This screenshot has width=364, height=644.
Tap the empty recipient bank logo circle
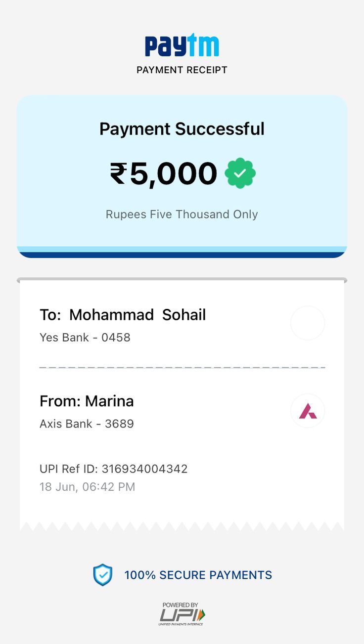[308, 323]
